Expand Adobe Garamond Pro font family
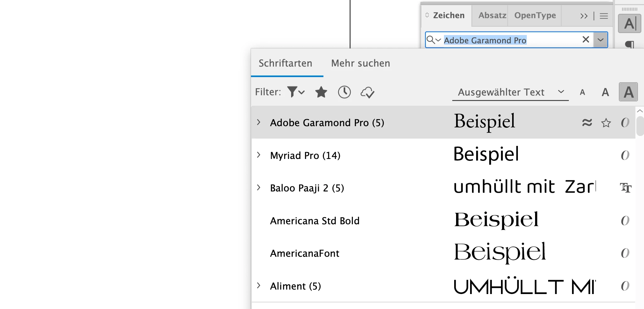 [x=259, y=122]
